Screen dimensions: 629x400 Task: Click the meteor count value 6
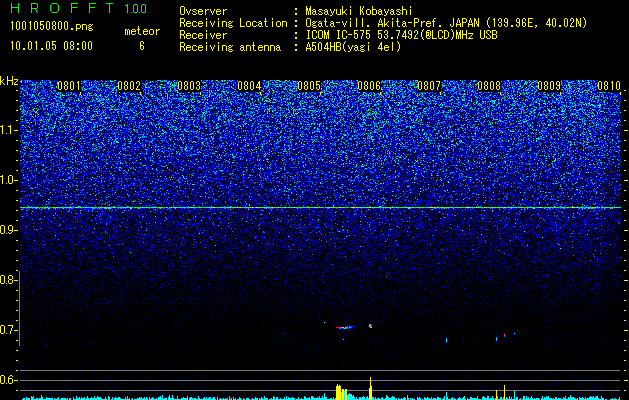142,46
